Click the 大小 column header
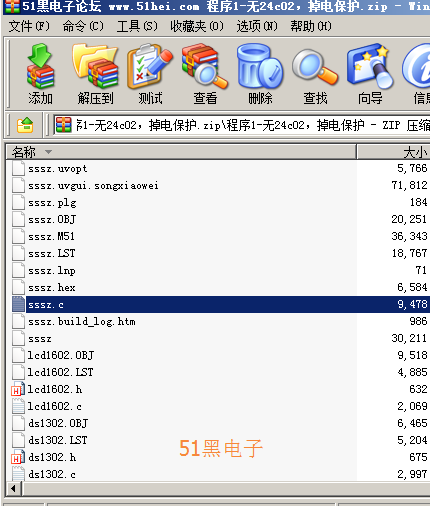 (394, 152)
